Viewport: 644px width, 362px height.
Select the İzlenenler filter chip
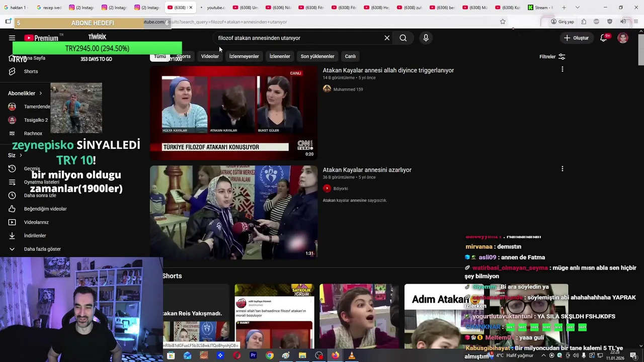pyautogui.click(x=280, y=56)
